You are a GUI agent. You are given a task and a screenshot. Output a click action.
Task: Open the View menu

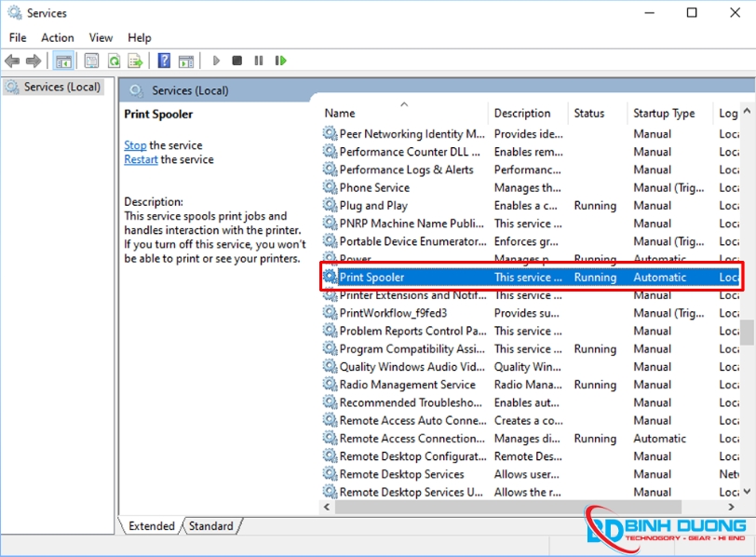pyautogui.click(x=101, y=37)
